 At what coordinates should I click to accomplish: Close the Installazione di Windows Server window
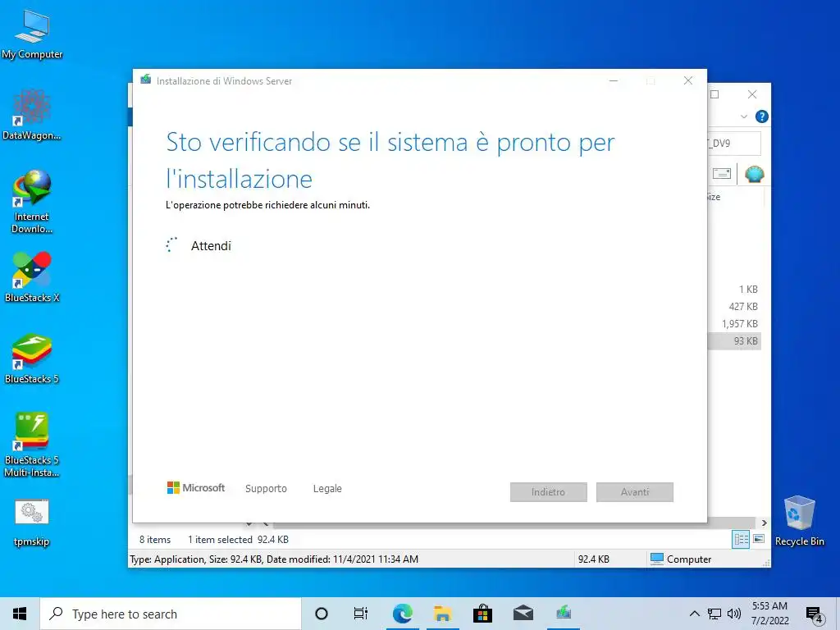click(x=688, y=80)
